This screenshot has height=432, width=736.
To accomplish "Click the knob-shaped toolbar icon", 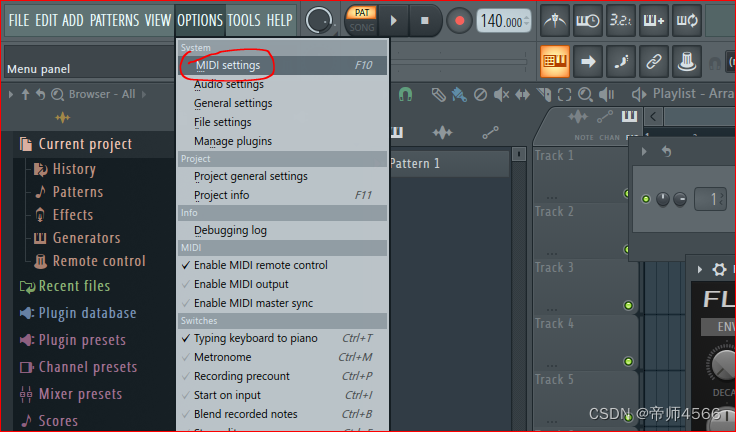I will [x=687, y=62].
